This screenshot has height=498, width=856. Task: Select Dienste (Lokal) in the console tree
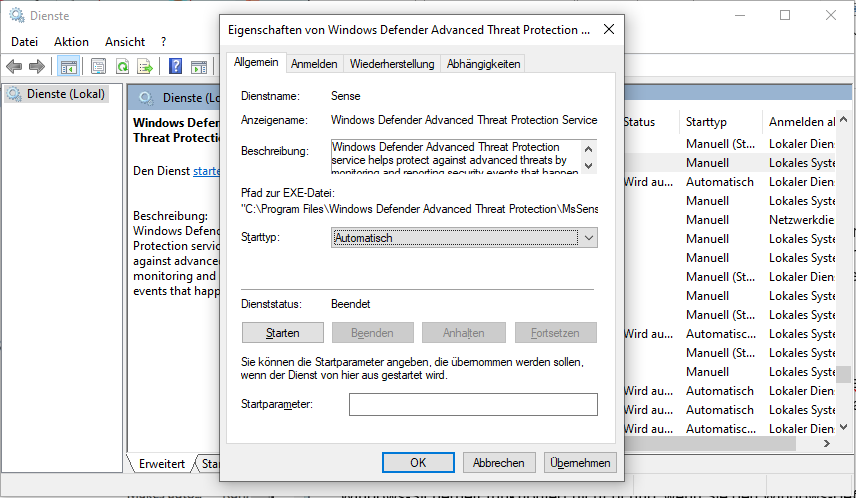click(x=57, y=94)
